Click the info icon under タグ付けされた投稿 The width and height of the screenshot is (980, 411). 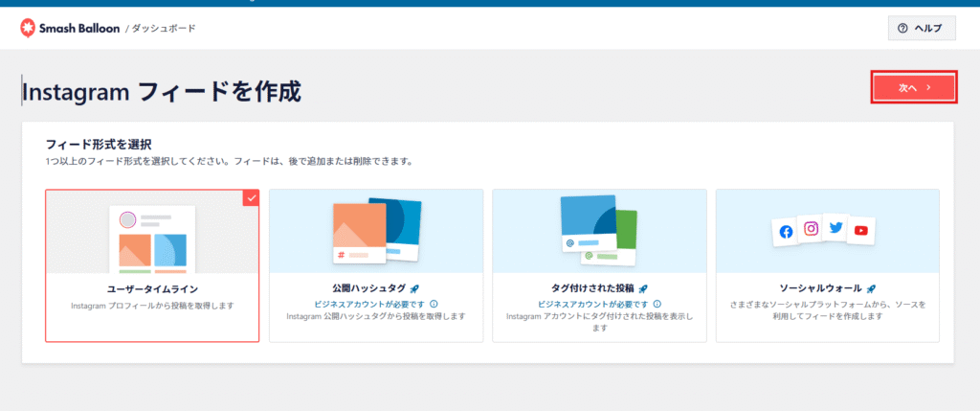[657, 303]
